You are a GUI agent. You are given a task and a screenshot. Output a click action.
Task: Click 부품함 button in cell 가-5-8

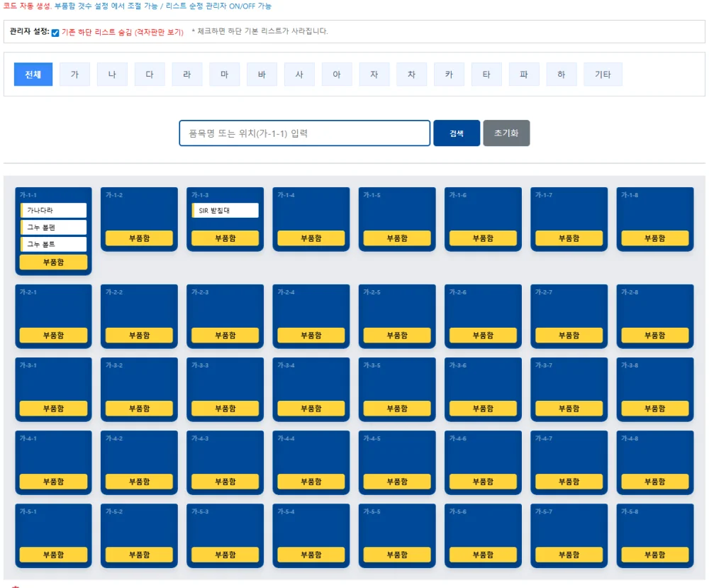coord(654,555)
